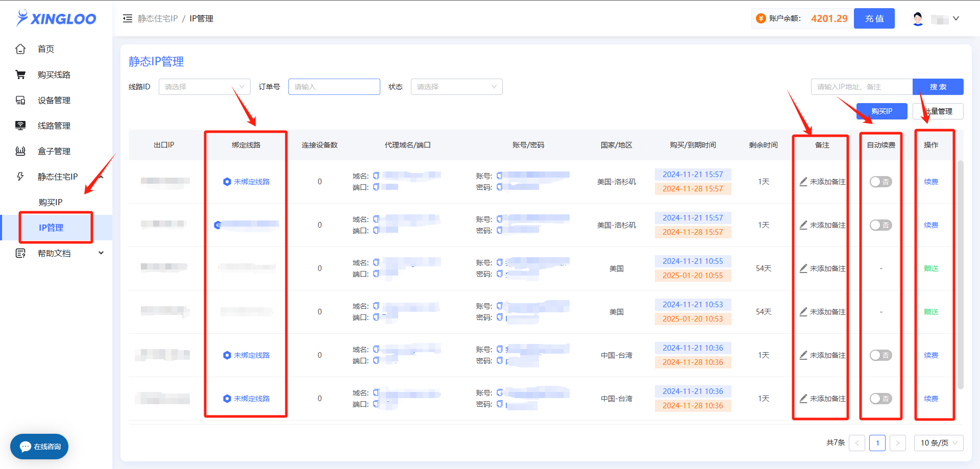The width and height of the screenshot is (980, 469).
Task: Click the next page arrow
Action: coord(898,443)
